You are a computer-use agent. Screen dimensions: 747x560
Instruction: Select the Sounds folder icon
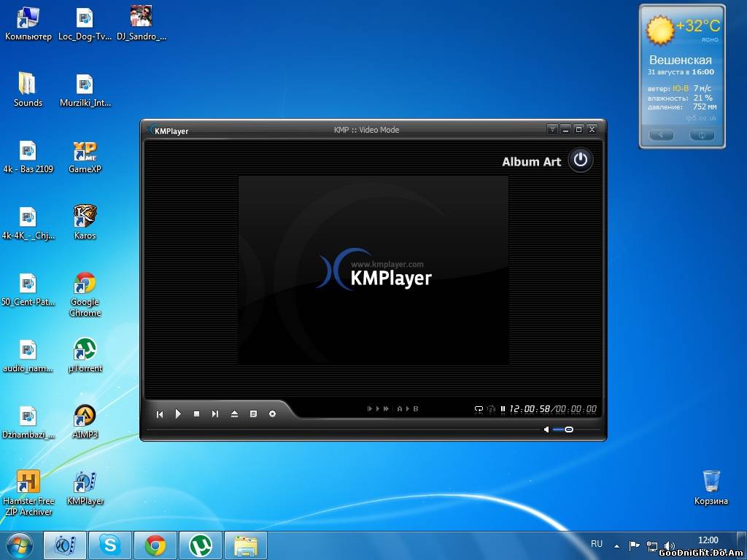click(x=28, y=90)
